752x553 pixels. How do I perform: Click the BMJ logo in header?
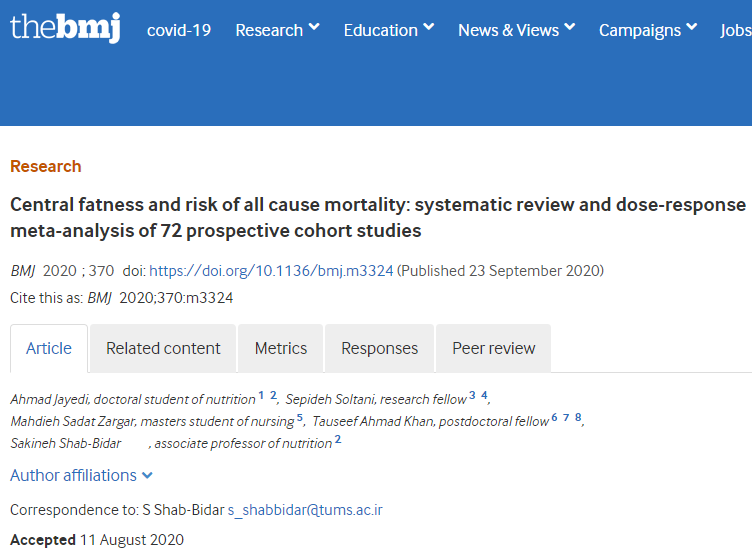pos(65,28)
